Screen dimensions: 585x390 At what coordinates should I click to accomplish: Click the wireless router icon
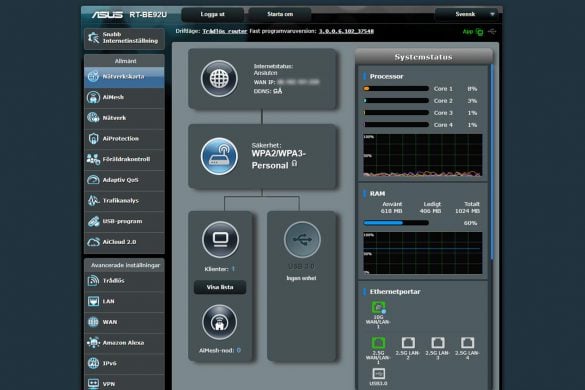coord(219,156)
